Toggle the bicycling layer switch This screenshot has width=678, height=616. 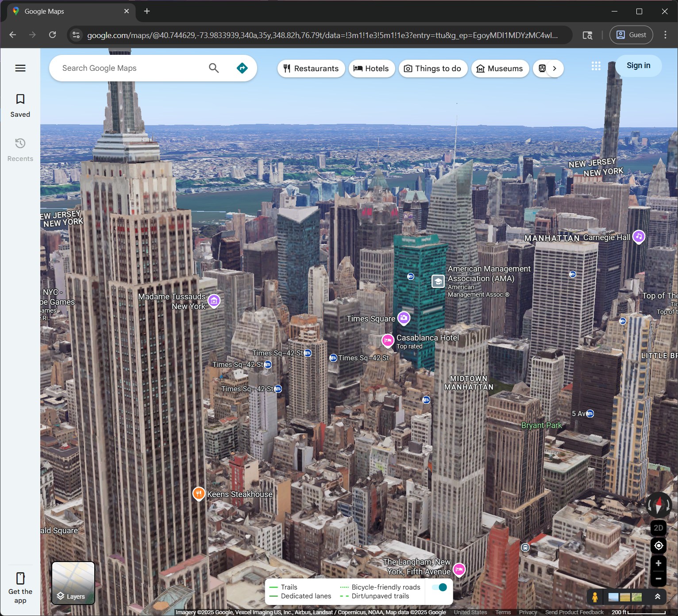(x=439, y=587)
